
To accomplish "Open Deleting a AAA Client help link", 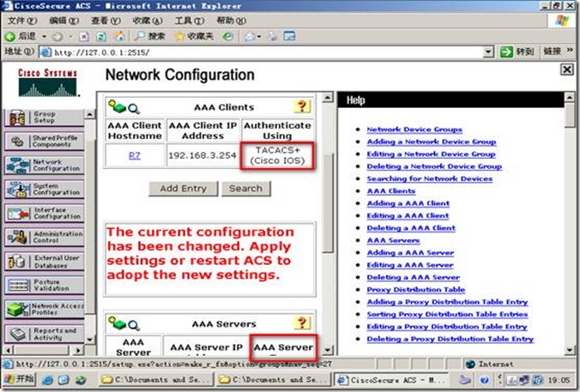I will pos(411,228).
